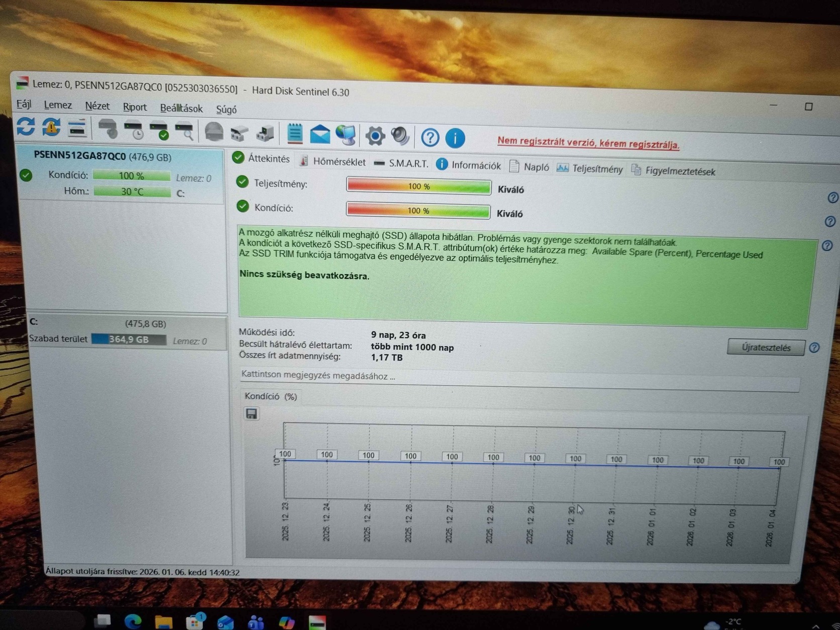Open the Súgó menu
Viewport: 840px width, 630px height.
click(x=226, y=110)
